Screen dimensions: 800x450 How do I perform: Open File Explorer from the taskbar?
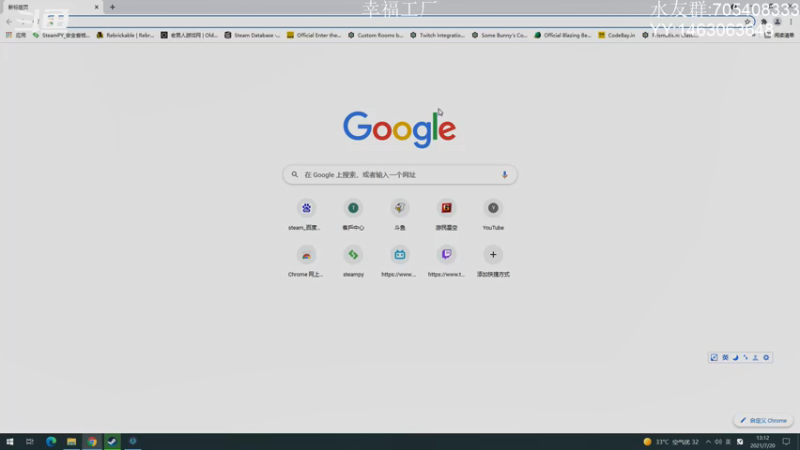71,442
